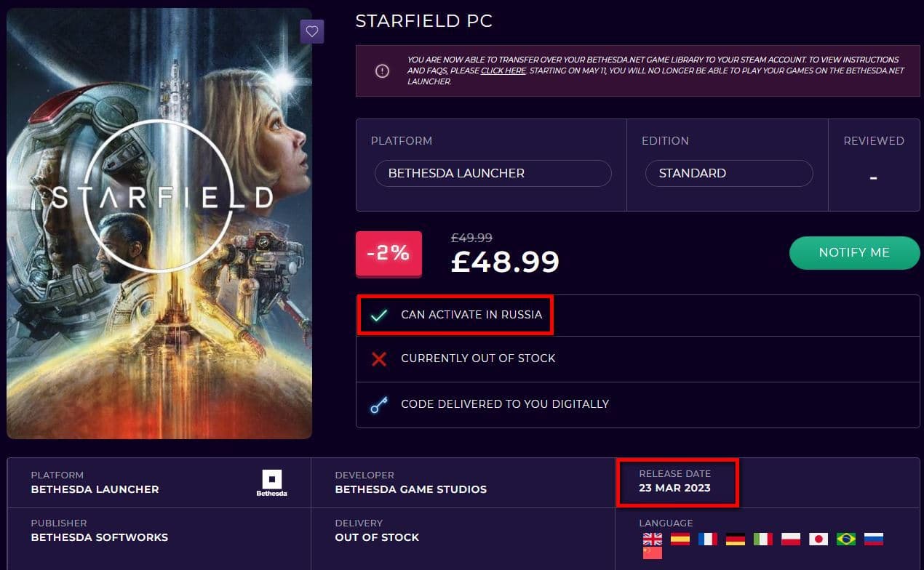Screen dimensions: 924x570
Task: Click the Japanese flag icon
Action: click(819, 539)
